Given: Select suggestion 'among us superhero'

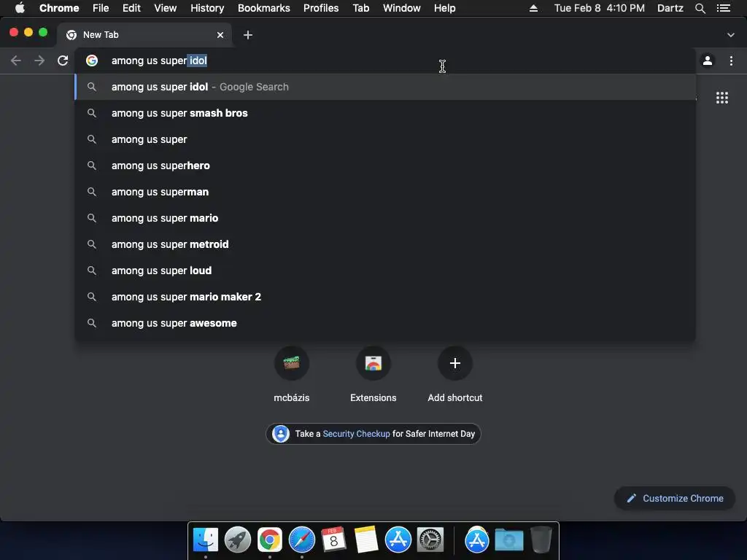Looking at the screenshot, I should pos(385,166).
